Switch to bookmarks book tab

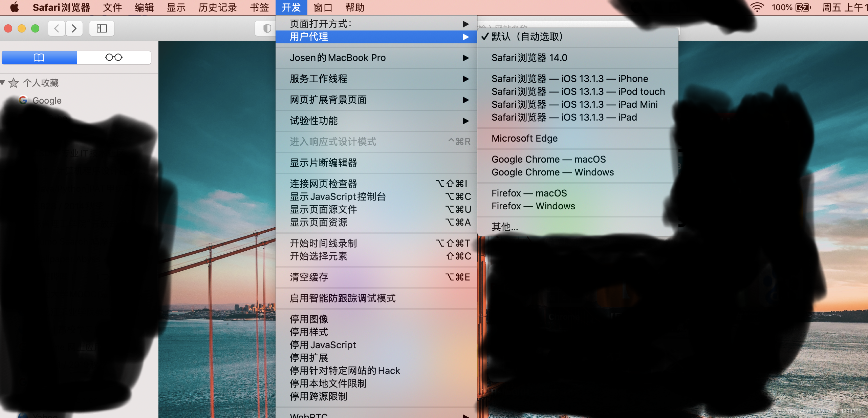[x=39, y=58]
